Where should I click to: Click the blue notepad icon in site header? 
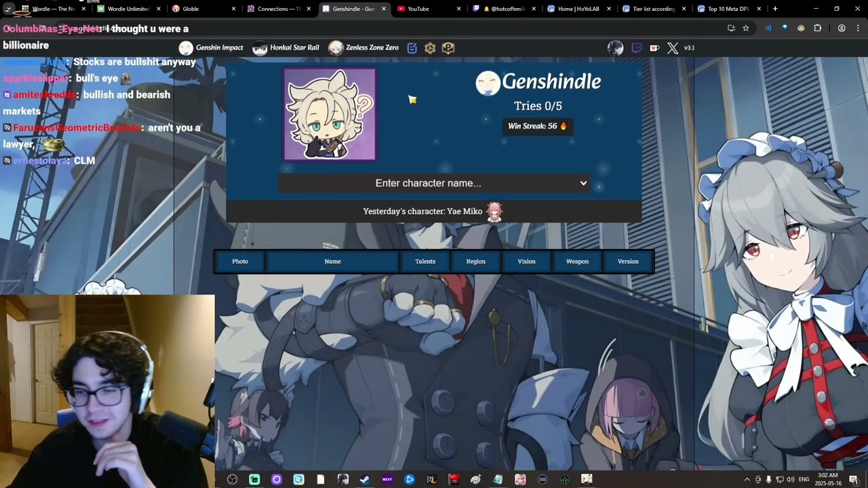(x=412, y=47)
